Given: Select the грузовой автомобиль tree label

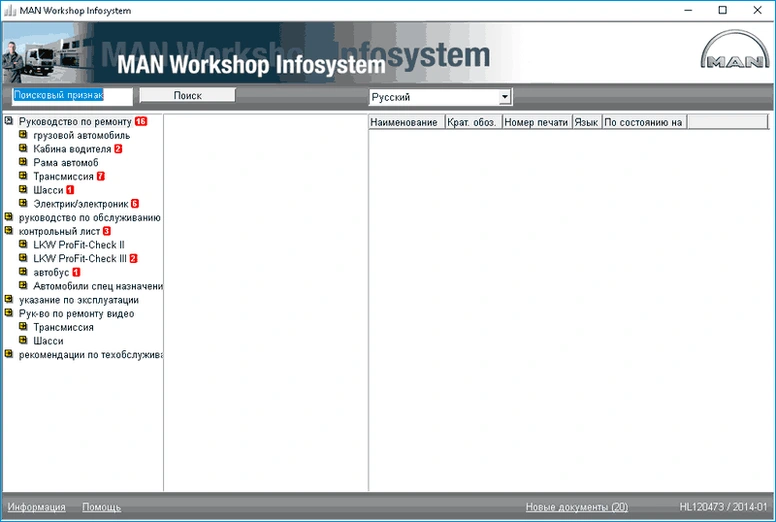Looking at the screenshot, I should [x=82, y=135].
